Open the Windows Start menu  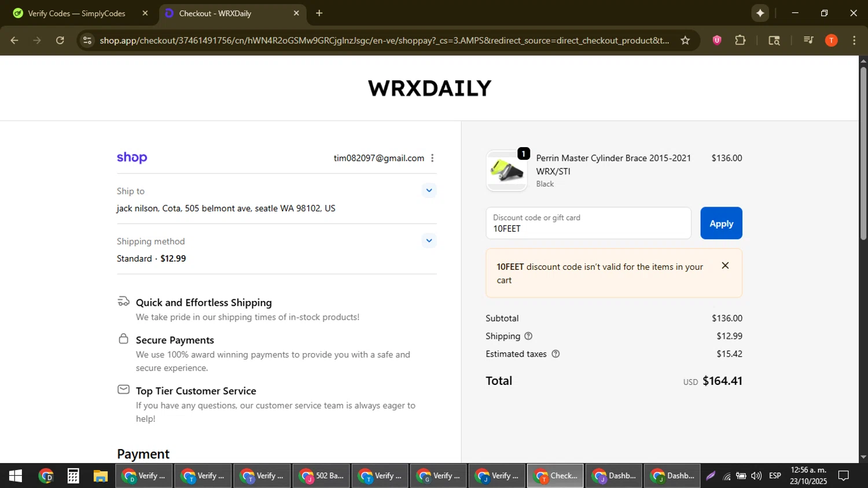tap(16, 476)
